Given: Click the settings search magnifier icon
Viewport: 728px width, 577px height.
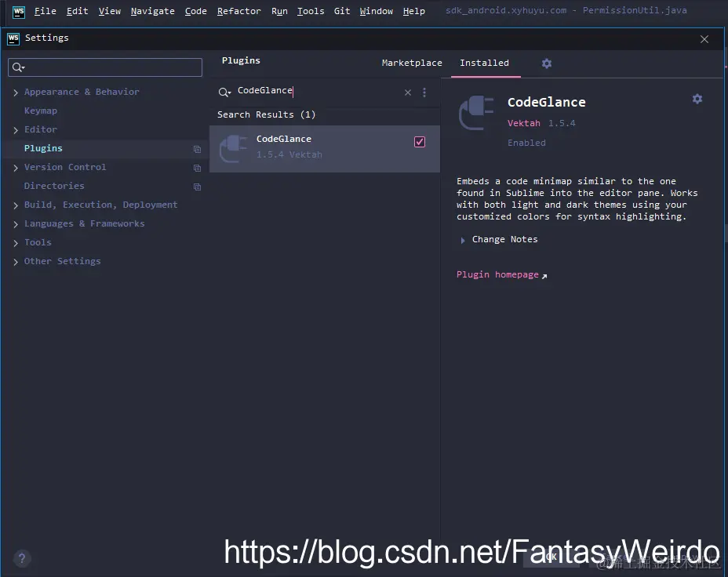Looking at the screenshot, I should 19,67.
